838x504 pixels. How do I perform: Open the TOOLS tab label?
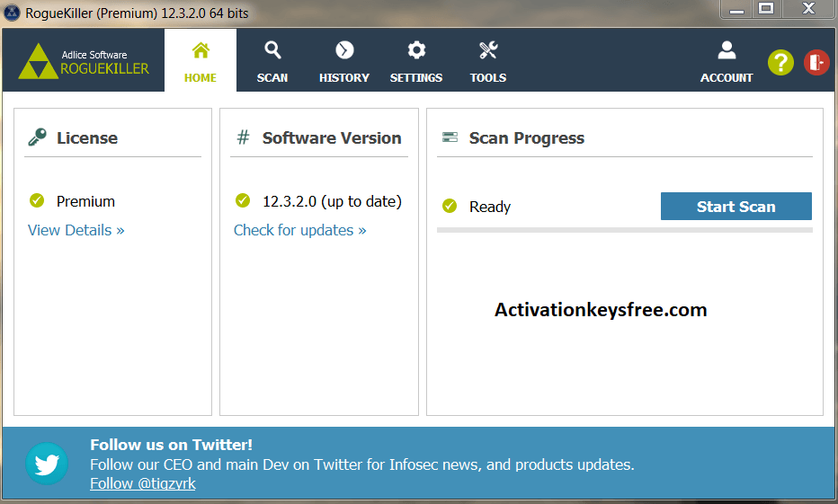point(488,78)
